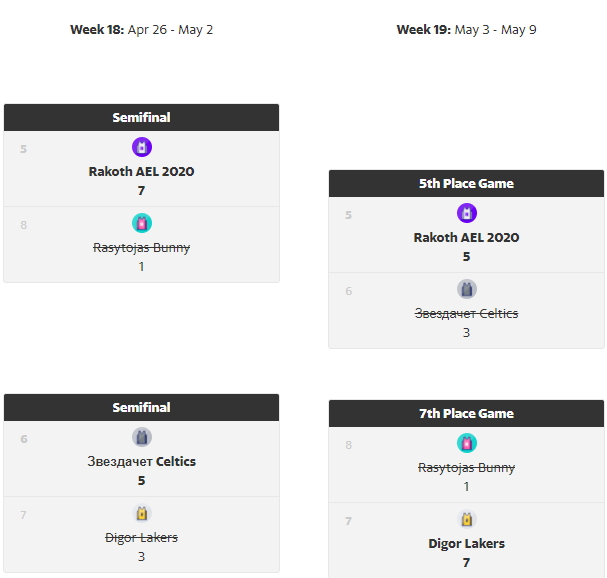Click Звездачет Celtics jersey icon in bottom Semifinal
The image size is (607, 578).
141,437
